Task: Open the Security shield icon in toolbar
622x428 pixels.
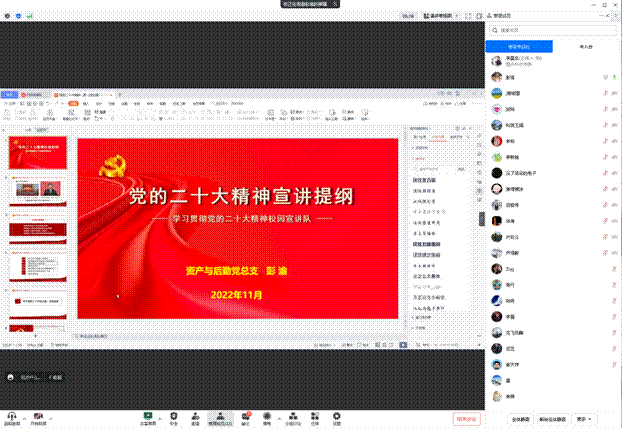Action: tap(174, 418)
